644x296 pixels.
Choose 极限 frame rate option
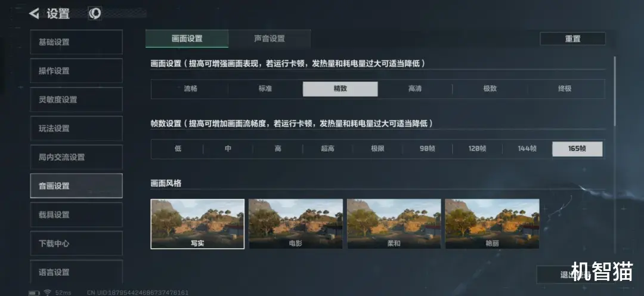click(x=377, y=149)
